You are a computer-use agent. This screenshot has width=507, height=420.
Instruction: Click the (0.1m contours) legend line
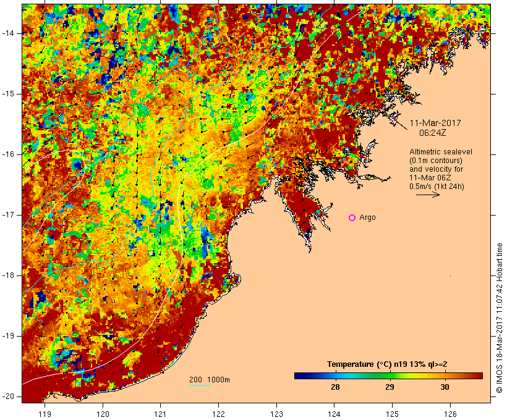pyautogui.click(x=435, y=160)
